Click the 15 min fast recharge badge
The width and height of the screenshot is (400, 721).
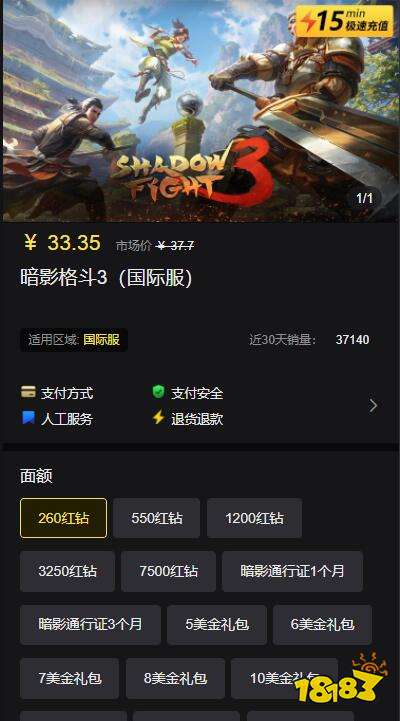tap(344, 21)
